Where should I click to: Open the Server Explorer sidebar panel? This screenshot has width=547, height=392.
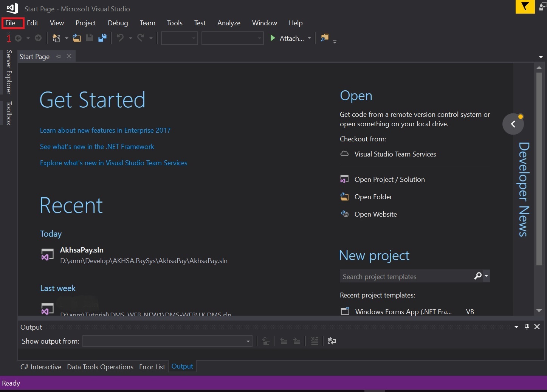point(8,73)
